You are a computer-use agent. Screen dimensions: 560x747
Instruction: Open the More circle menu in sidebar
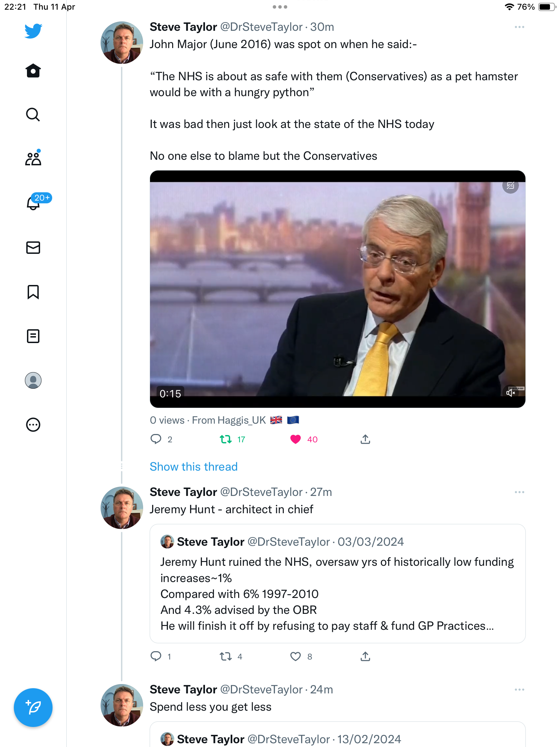tap(33, 425)
